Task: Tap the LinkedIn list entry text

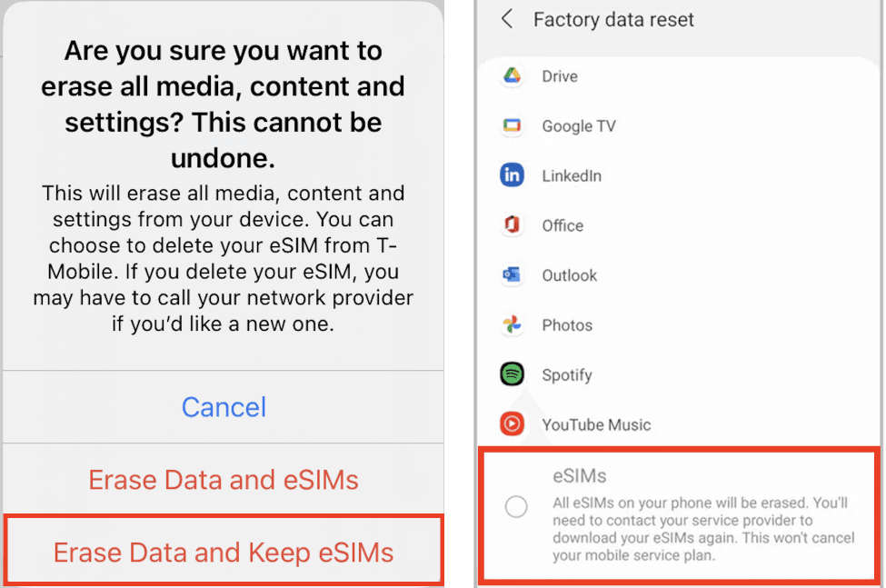Action: click(x=572, y=175)
